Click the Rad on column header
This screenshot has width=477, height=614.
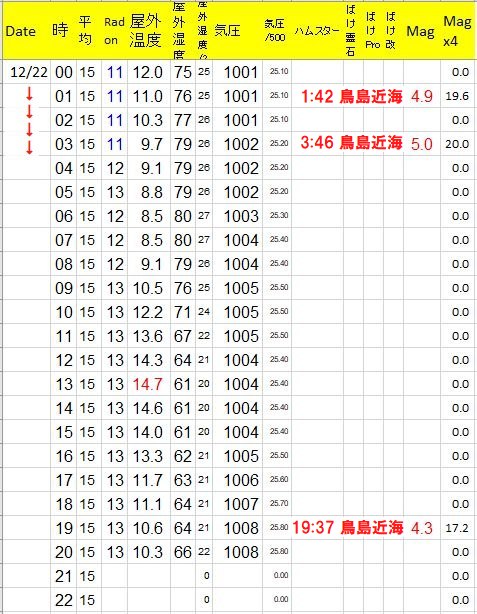pos(114,31)
